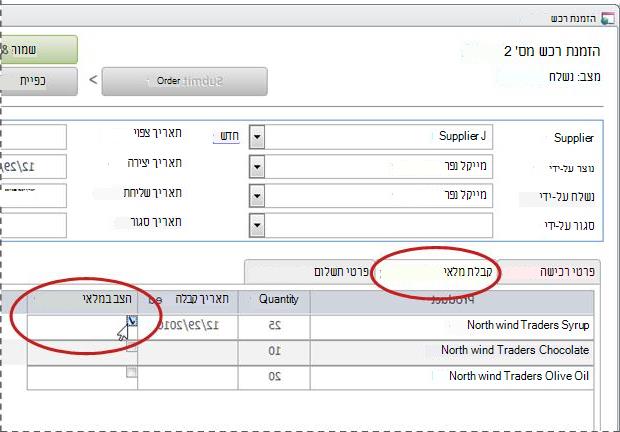620x432 pixels.
Task: Select North wind Traders Syrup cell
Action: 452,326
